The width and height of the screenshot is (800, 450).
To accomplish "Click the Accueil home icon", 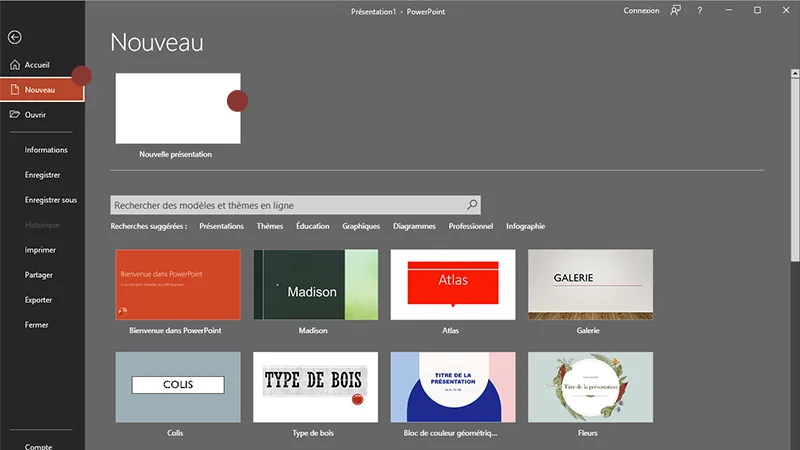I will (15, 65).
